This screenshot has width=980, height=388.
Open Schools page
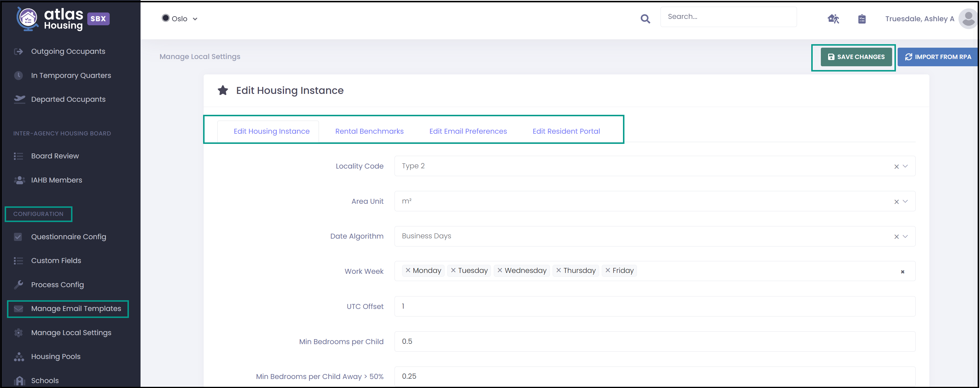[x=45, y=381]
